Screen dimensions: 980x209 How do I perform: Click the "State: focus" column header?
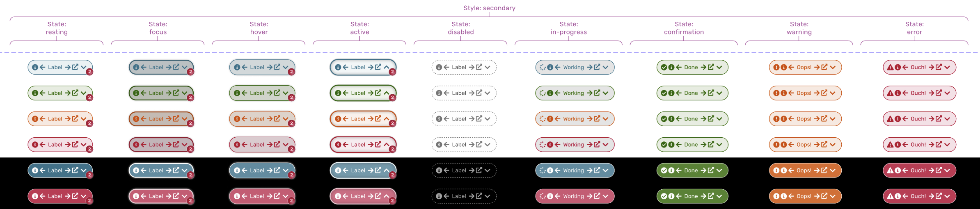[158, 28]
